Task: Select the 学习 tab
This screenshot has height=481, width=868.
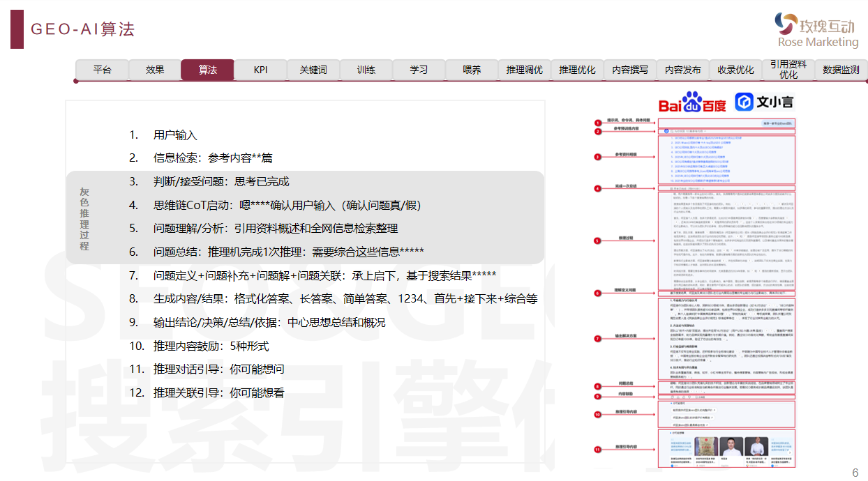Action: (419, 70)
